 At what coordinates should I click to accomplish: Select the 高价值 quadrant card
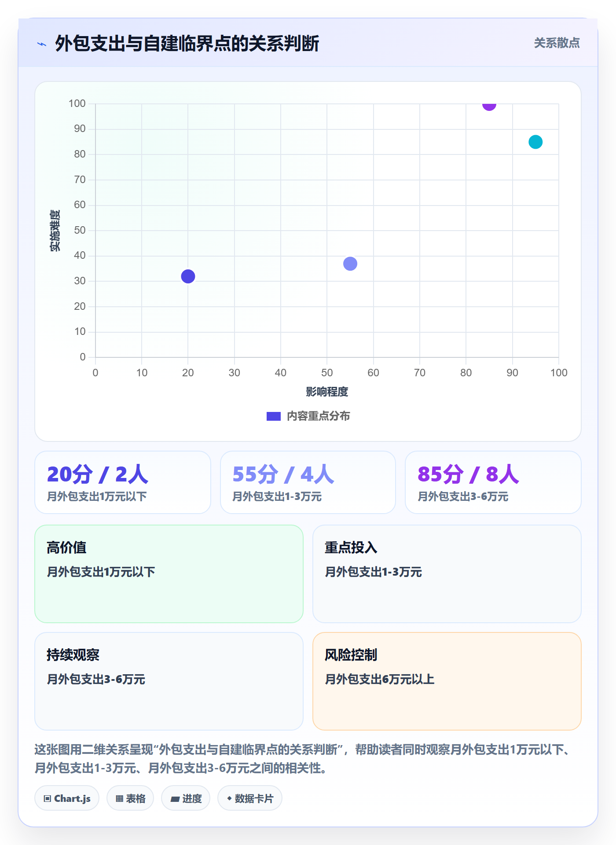pos(169,574)
